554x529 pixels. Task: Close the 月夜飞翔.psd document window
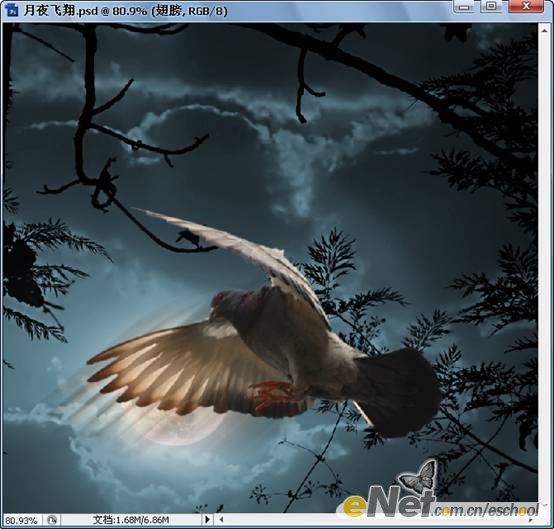pyautogui.click(x=526, y=6)
